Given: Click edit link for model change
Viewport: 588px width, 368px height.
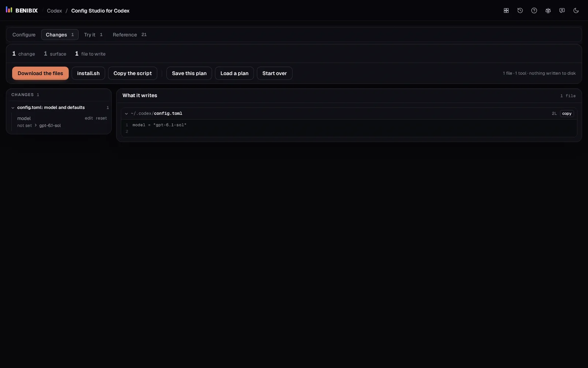Looking at the screenshot, I should (x=89, y=118).
